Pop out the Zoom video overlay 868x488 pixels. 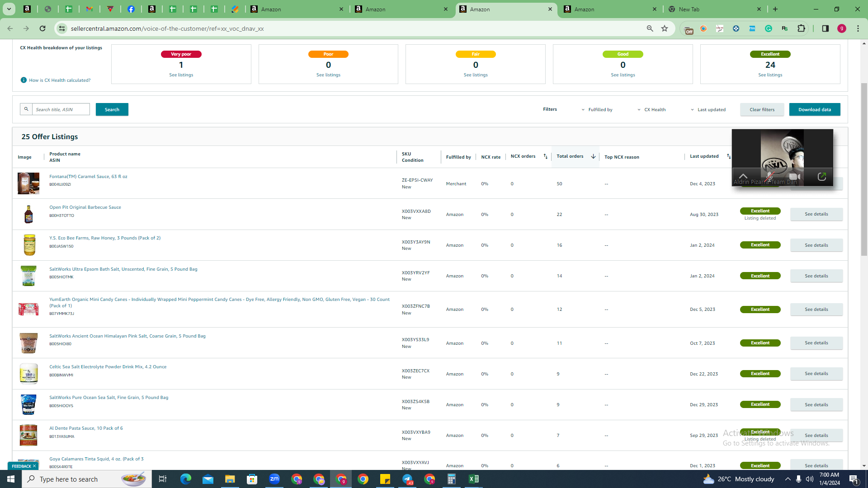point(822,177)
